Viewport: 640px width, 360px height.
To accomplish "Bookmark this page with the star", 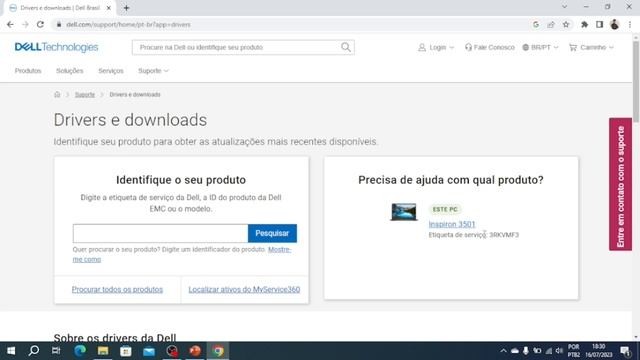I will coord(566,24).
